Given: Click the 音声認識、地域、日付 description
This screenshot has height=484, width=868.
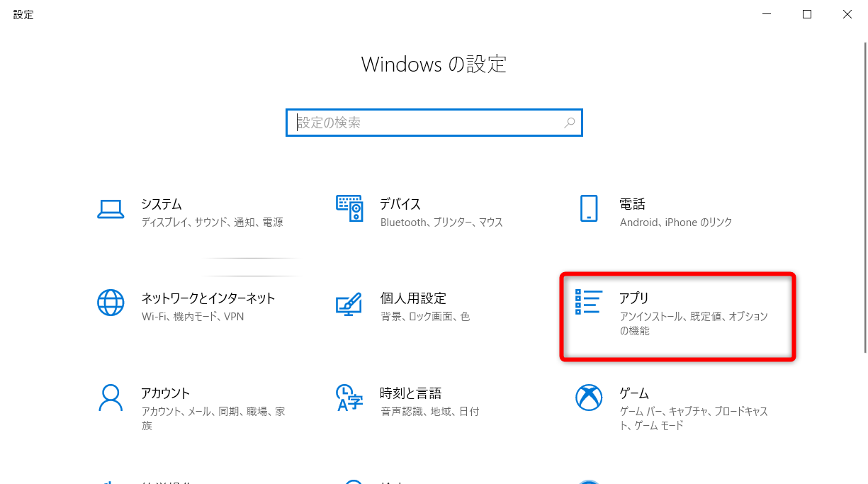Looking at the screenshot, I should click(429, 411).
